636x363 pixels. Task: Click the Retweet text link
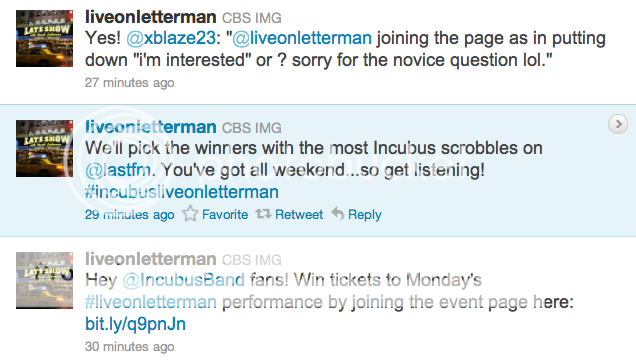(299, 214)
